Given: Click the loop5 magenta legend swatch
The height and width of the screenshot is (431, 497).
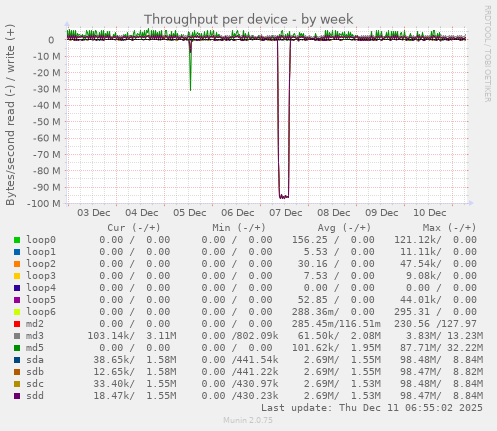Looking at the screenshot, I should click(17, 300).
